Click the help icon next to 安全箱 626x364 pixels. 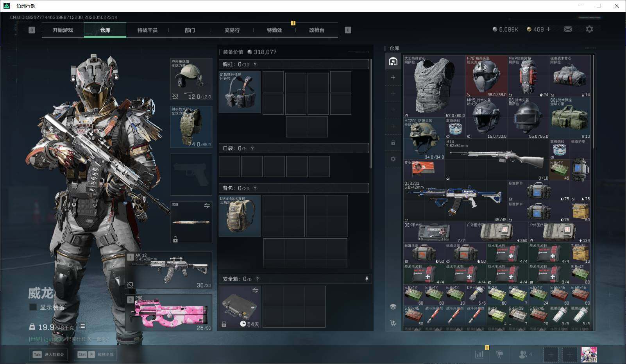coord(257,279)
